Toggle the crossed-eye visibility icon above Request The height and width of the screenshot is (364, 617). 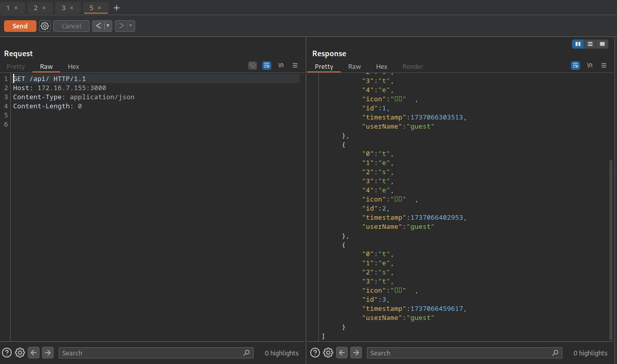coord(253,65)
